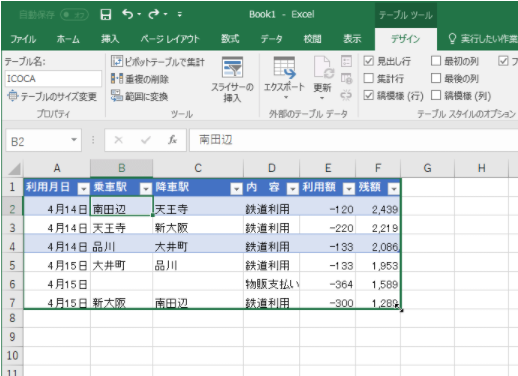Click the Save icon in quick access toolbar
This screenshot has width=518, height=376.
click(106, 14)
